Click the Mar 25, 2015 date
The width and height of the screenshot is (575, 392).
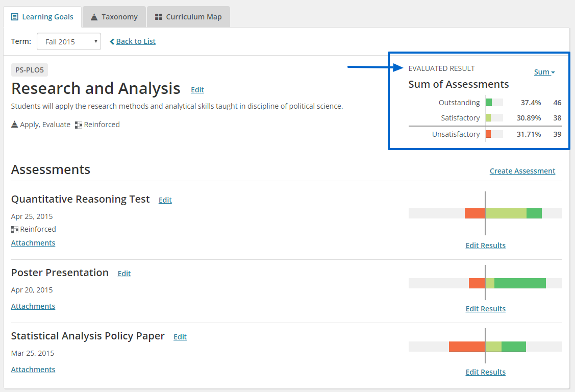33,353
